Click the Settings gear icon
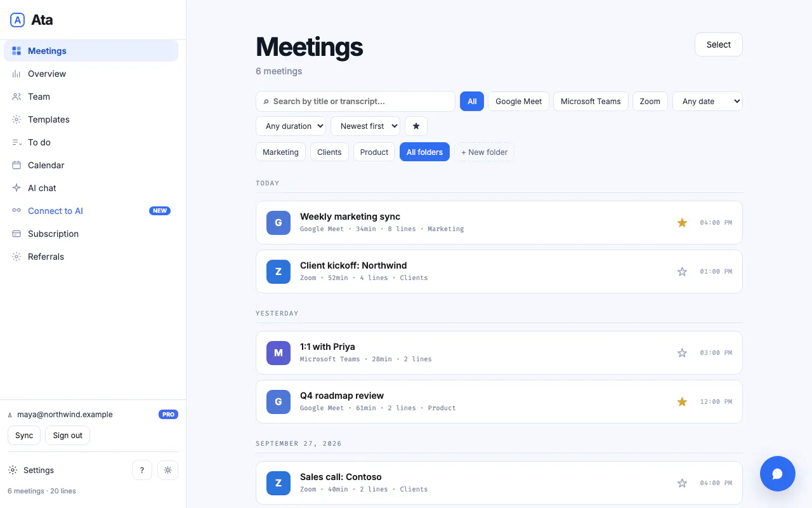 [13, 470]
